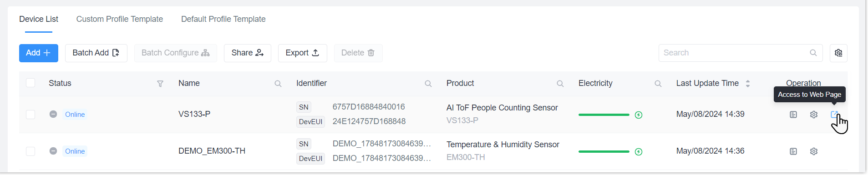This screenshot has width=868, height=175.
Task: Open the details icon for VS133-P
Action: click(x=793, y=115)
